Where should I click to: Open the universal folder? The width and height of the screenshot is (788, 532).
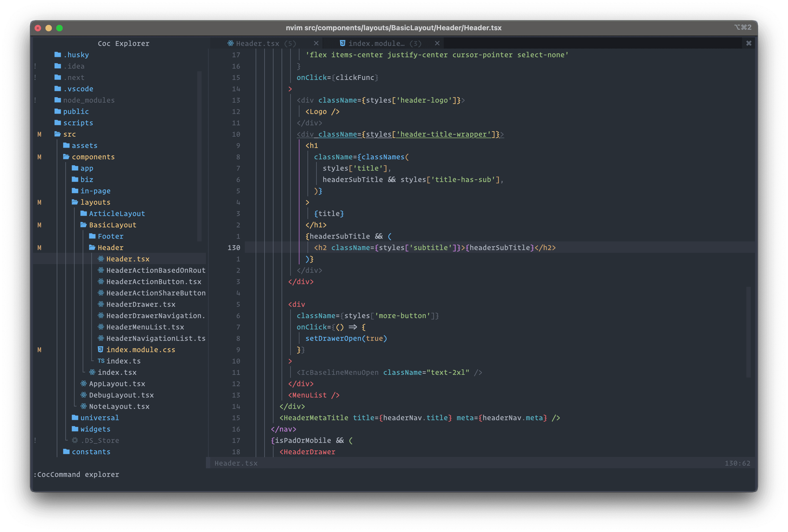click(x=91, y=417)
